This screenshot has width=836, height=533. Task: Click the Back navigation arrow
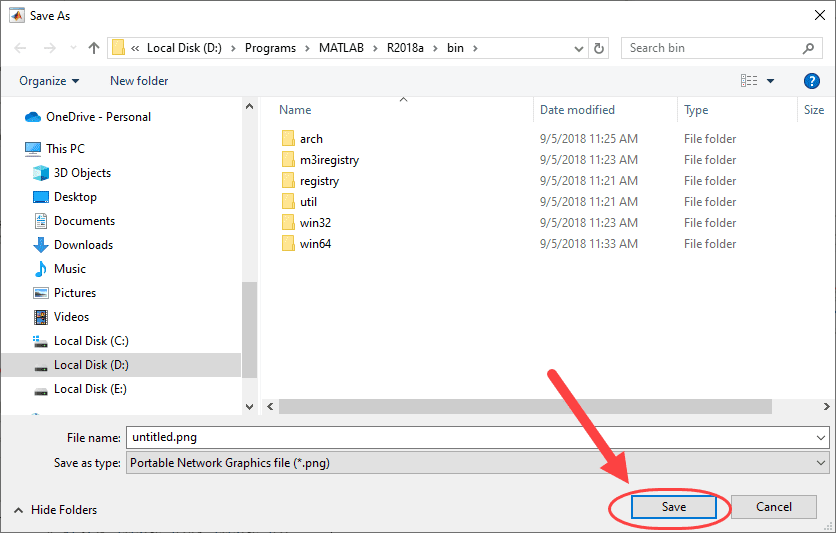pos(20,48)
